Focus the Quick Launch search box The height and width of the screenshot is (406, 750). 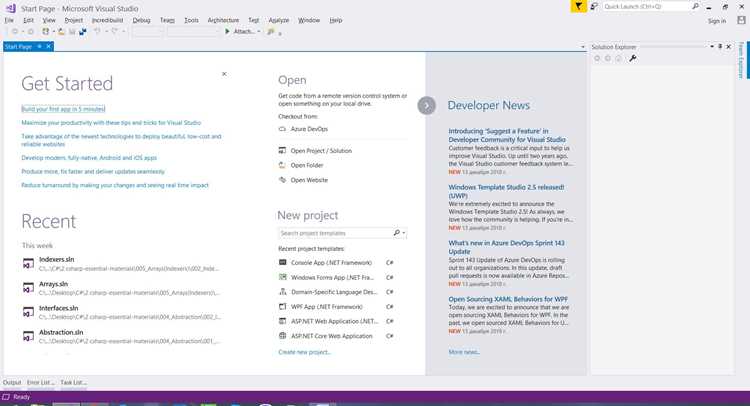(646, 6)
